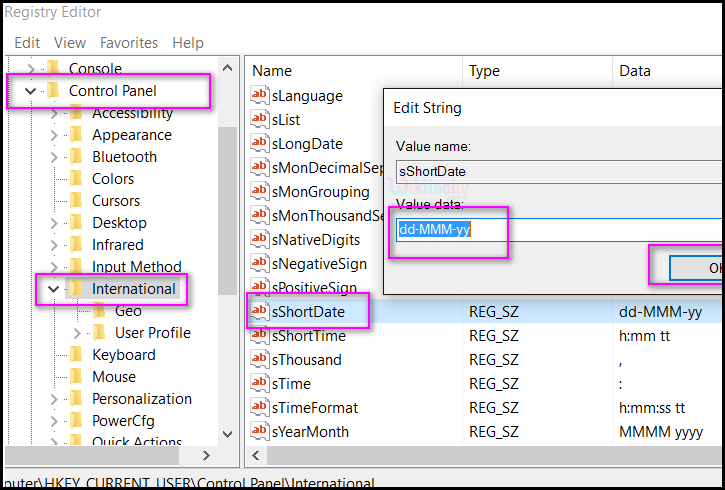Click the tree pane vertical scrollbar
The image size is (725, 490).
pos(228,250)
